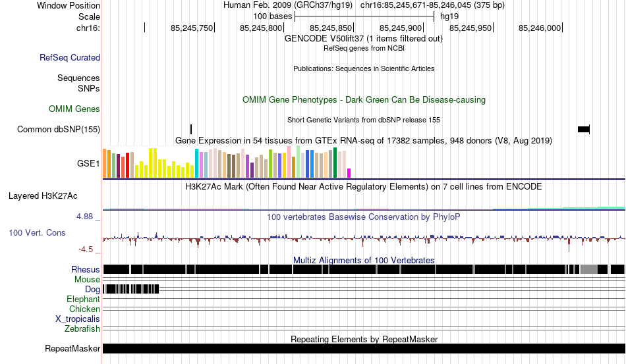Click the 85,246,000 coordinate label
Screen dimensions: 626x364
[540, 28]
